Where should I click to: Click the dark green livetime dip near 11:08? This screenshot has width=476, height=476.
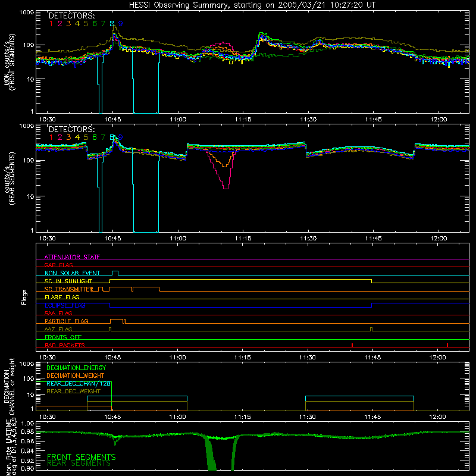(211, 454)
